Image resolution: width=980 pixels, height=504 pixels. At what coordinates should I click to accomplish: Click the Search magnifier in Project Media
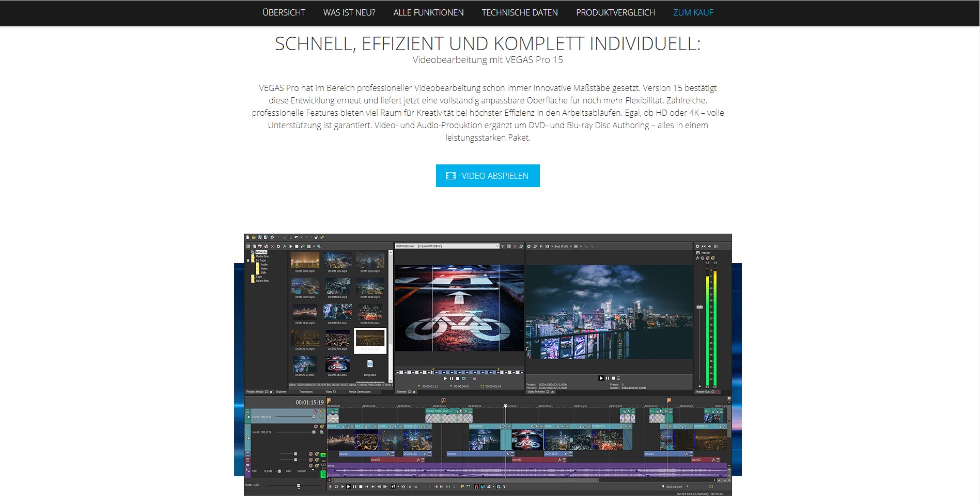pyautogui.click(x=319, y=247)
